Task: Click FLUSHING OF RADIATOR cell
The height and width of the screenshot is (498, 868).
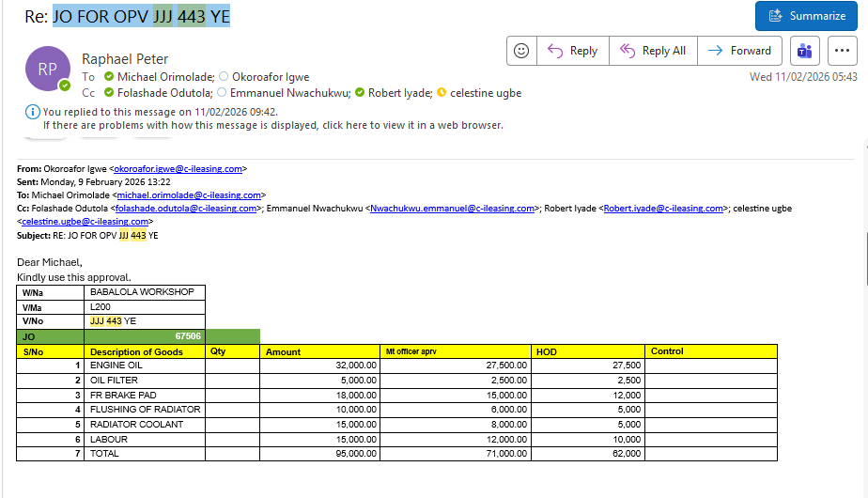Action: click(x=145, y=410)
